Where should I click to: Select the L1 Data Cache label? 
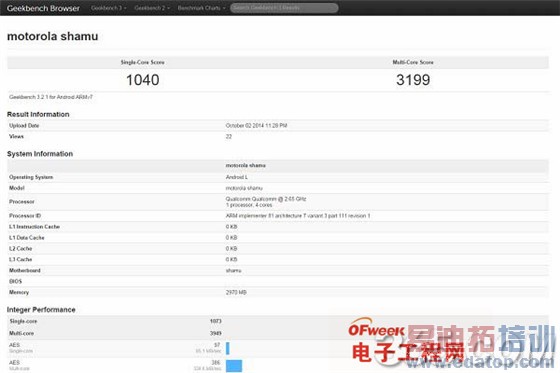26,238
